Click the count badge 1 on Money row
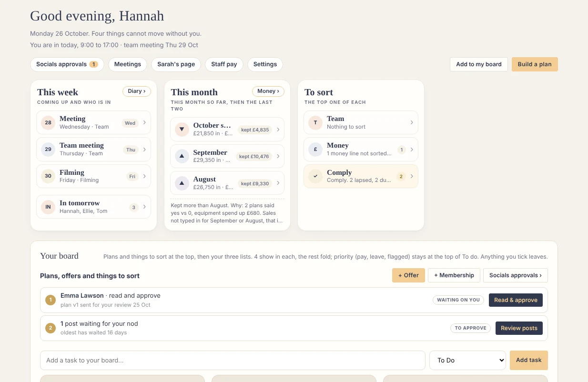The width and height of the screenshot is (588, 382). tap(401, 150)
